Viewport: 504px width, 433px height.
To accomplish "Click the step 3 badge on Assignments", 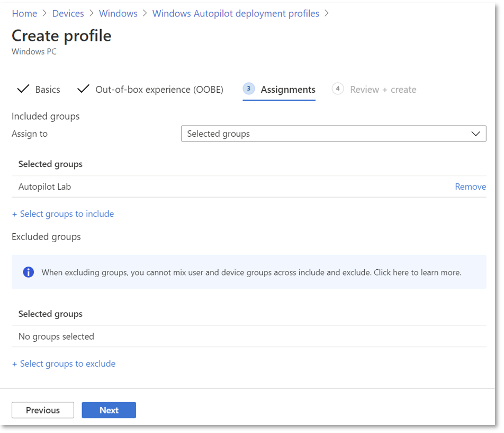I will pos(248,89).
